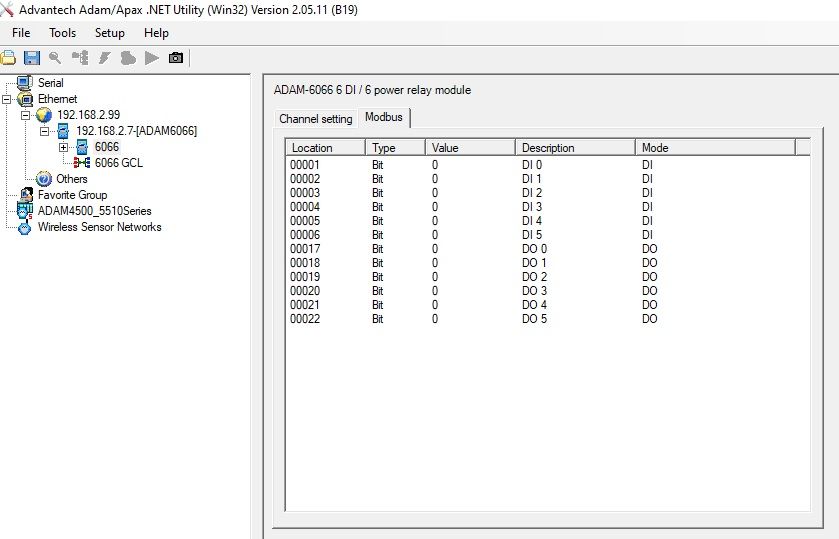Click the lightning bolt toolbar icon
The width and height of the screenshot is (839, 539).
[104, 58]
